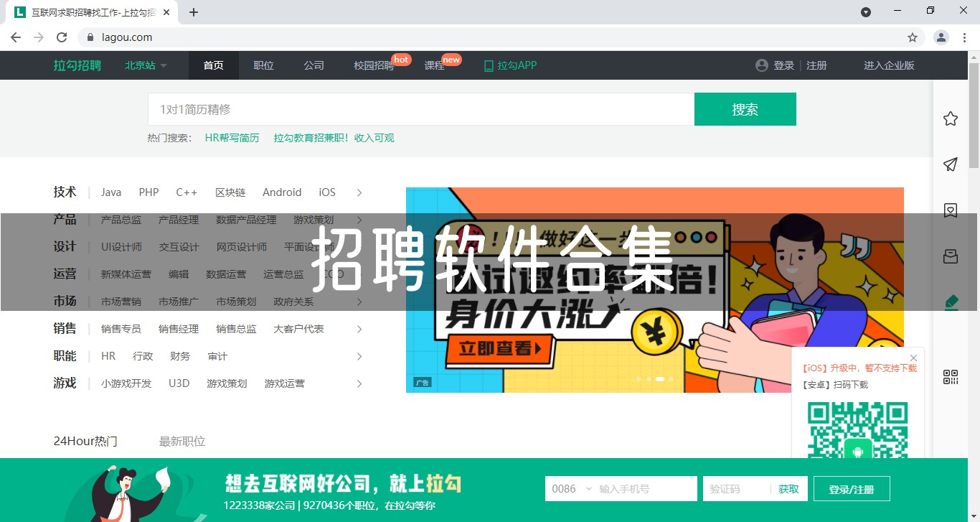
Task: Click the green 搜索 button
Action: click(745, 109)
